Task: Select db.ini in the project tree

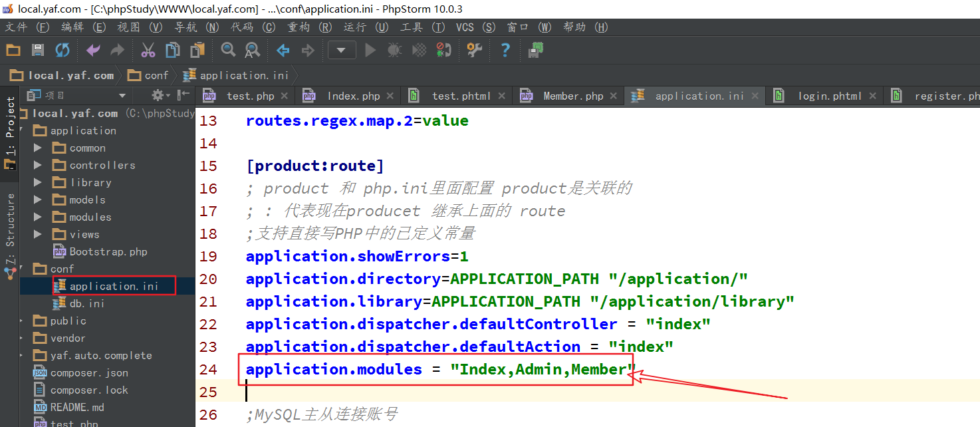Action: [86, 304]
